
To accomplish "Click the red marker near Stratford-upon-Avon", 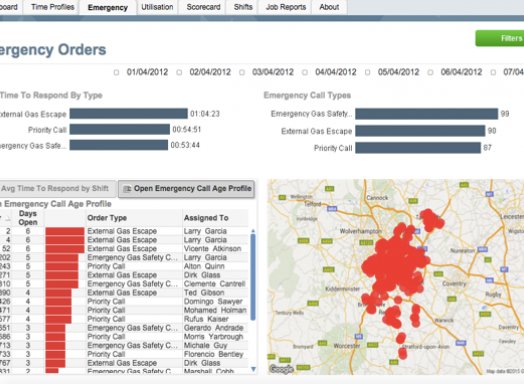I will pos(403,353).
